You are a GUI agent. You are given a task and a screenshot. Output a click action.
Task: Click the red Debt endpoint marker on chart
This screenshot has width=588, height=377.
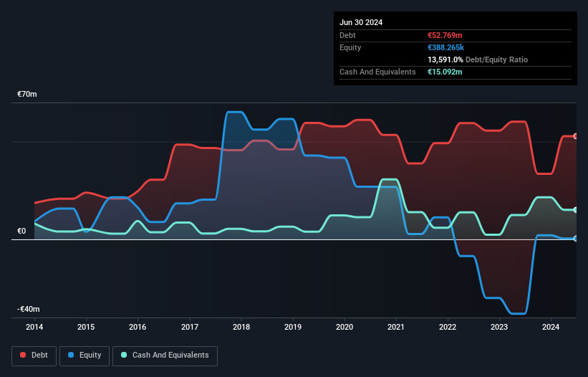click(x=576, y=136)
